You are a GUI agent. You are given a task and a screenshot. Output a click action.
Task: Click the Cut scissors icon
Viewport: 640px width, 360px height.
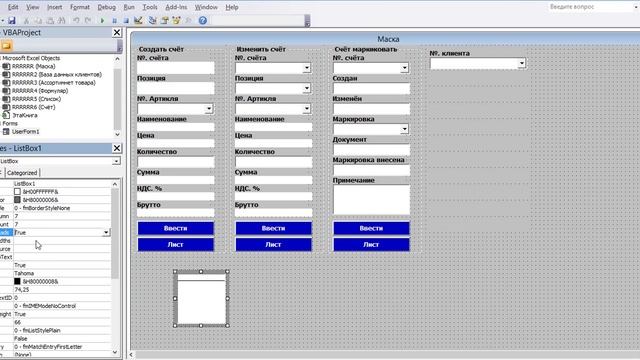coord(26,20)
